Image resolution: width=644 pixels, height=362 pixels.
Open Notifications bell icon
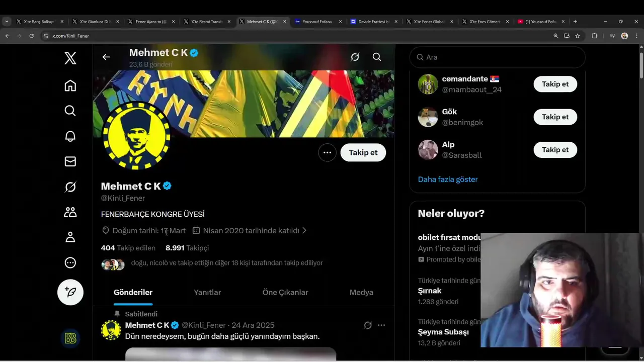70,136
